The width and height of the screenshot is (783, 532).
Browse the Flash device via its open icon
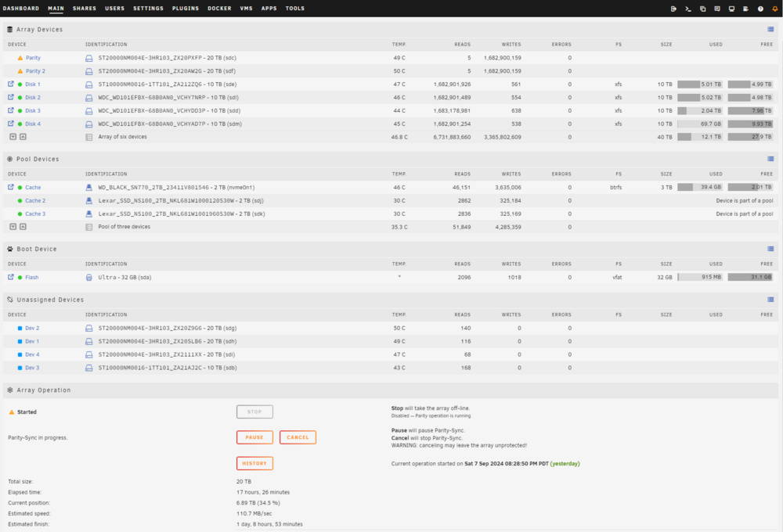click(10, 277)
